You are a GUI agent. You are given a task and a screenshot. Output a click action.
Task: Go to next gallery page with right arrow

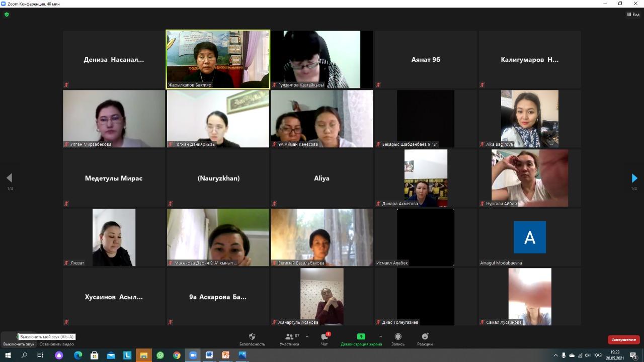click(634, 178)
